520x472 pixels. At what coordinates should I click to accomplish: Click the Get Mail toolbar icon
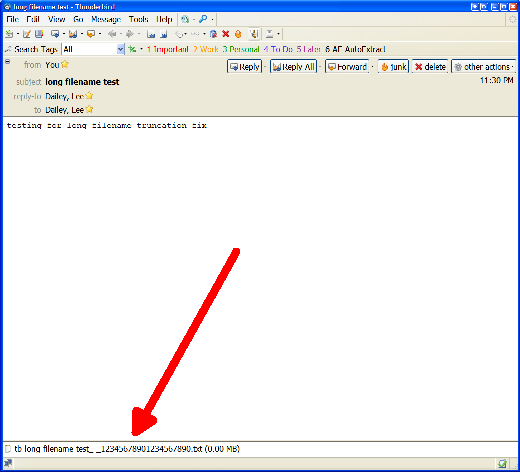pos(9,34)
